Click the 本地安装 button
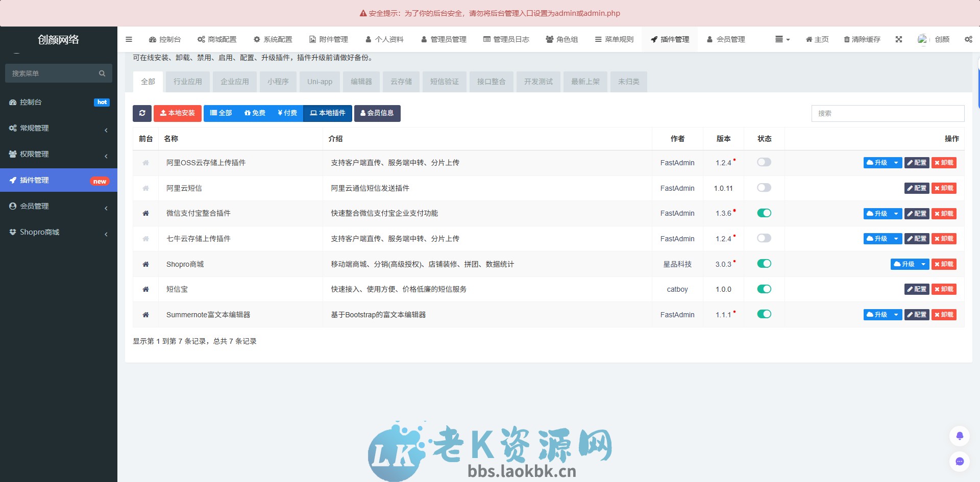 (x=177, y=113)
